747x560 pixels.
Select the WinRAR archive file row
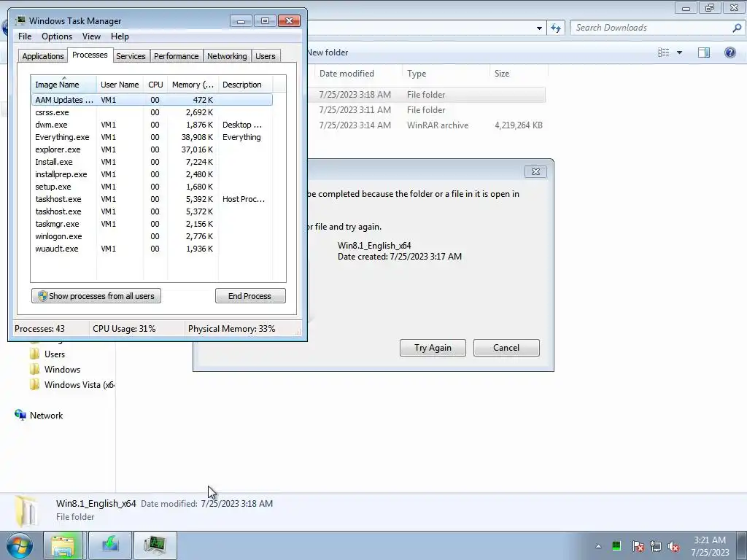point(426,125)
